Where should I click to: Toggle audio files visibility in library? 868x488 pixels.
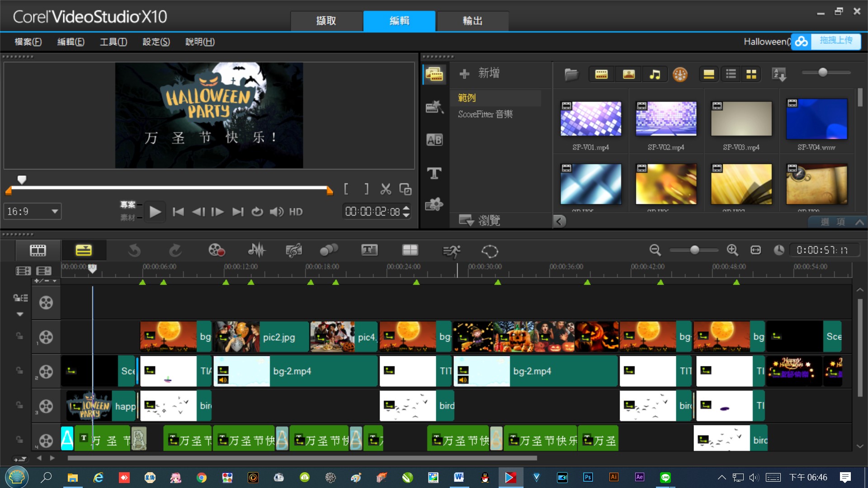point(655,74)
